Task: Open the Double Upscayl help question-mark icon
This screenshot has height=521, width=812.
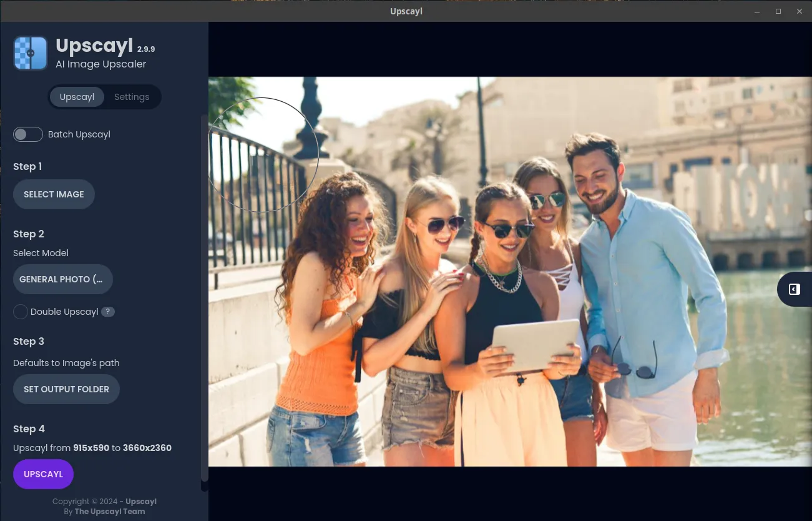Action: [x=107, y=311]
